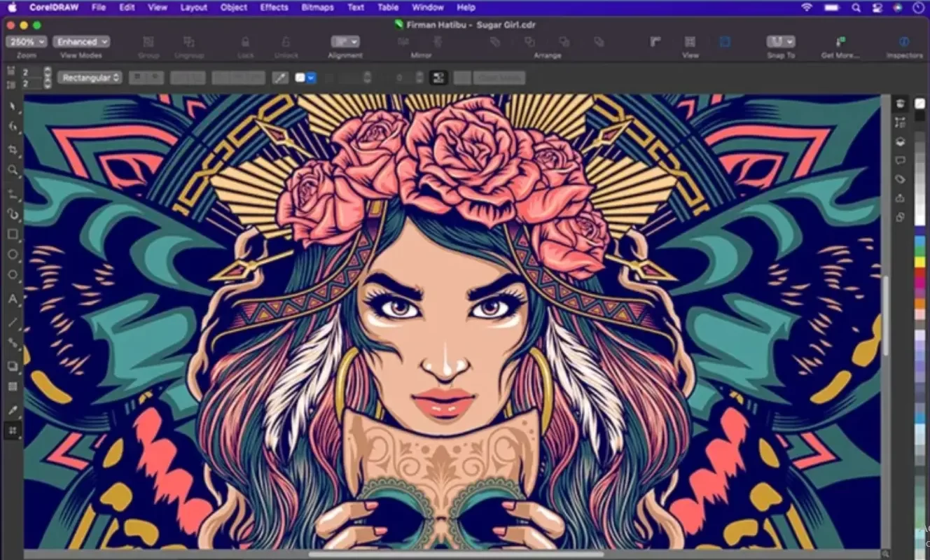Select the Color Eyedropper tool in toolbox

pyautogui.click(x=13, y=409)
